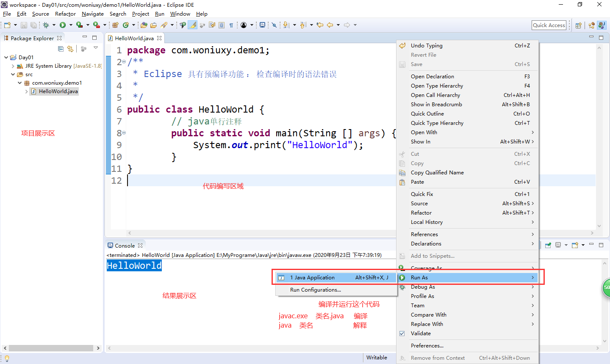Choose Debug As in context menu
610x364 pixels.
(x=467, y=287)
